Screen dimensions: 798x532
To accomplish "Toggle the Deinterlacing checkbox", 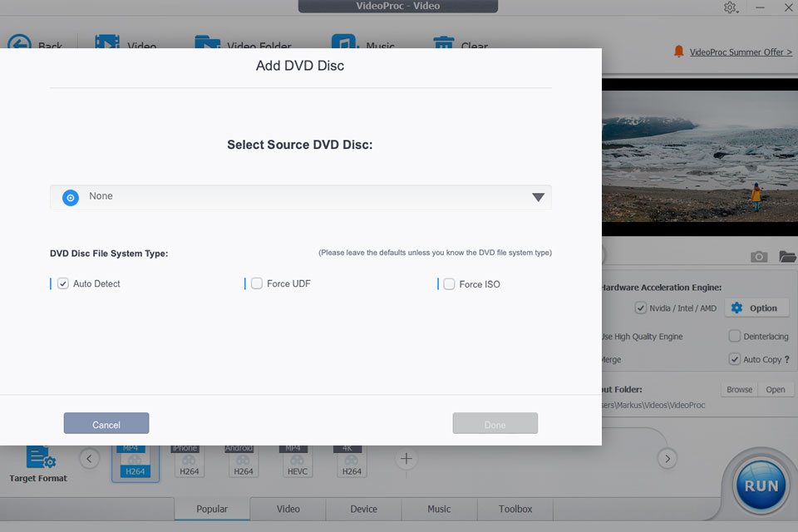I will coord(735,337).
